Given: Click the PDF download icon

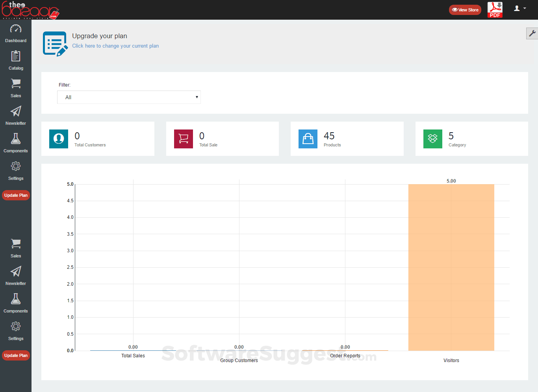Looking at the screenshot, I should point(495,10).
